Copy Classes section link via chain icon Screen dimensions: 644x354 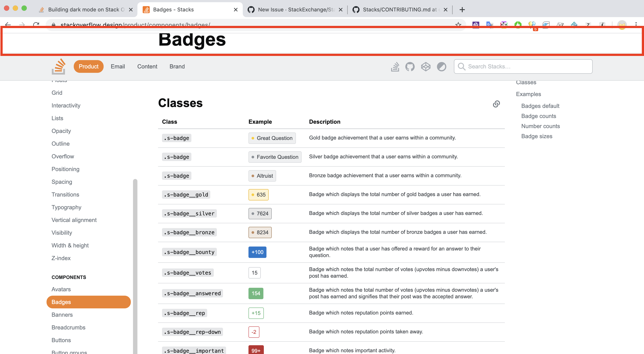coord(496,104)
